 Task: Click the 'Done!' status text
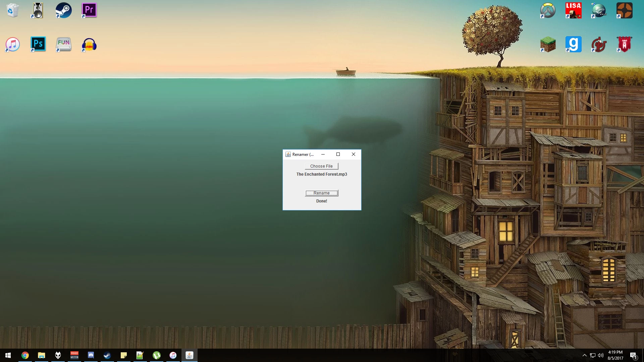[322, 201]
